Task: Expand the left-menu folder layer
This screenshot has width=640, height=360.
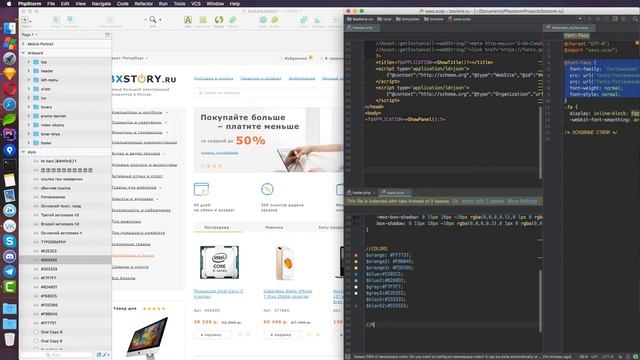Action: [x=29, y=80]
